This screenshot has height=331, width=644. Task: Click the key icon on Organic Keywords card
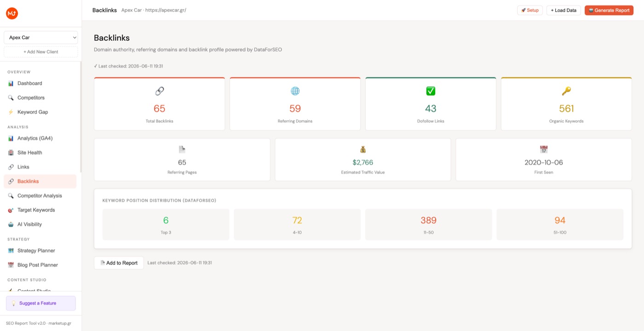coord(566,91)
